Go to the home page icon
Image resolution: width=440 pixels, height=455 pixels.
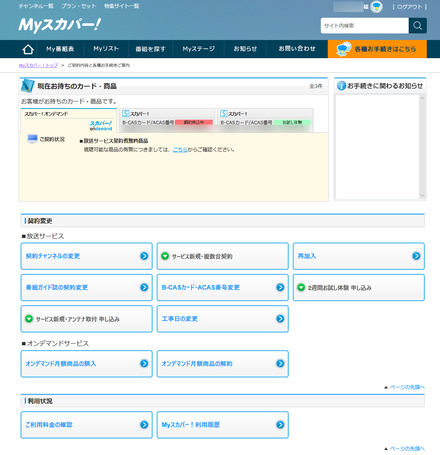tap(28, 49)
